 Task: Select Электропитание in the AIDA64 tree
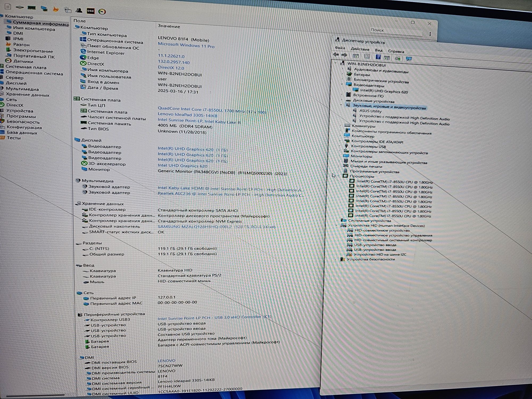(x=33, y=51)
